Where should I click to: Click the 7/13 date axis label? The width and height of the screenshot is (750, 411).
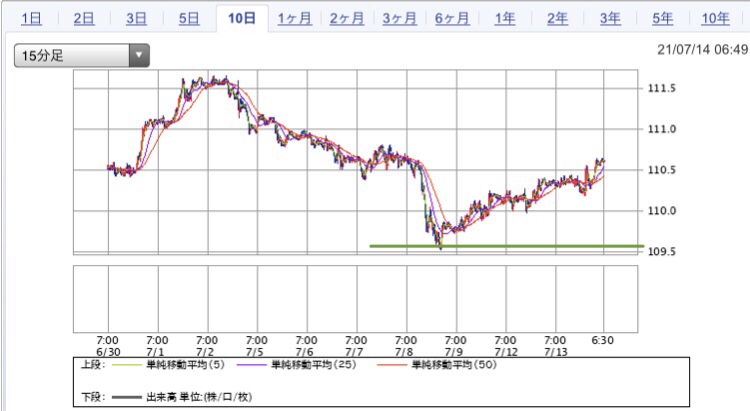(556, 352)
